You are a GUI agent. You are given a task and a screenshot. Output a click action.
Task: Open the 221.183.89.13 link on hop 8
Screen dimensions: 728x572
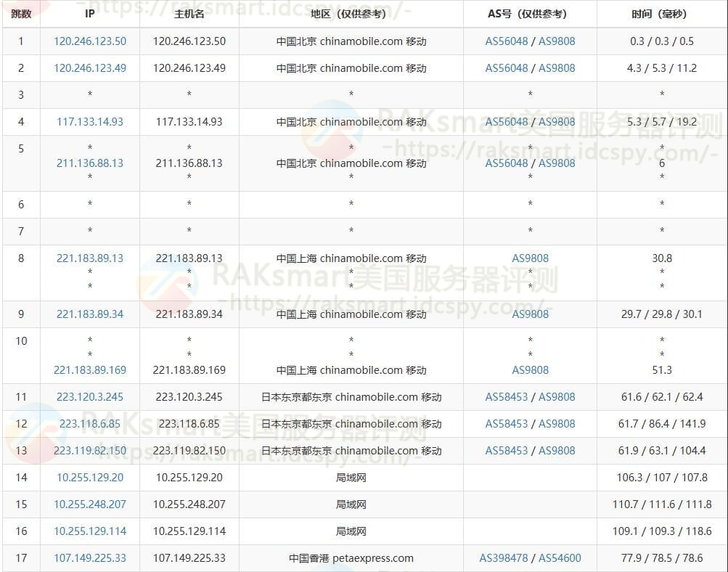pos(90,258)
